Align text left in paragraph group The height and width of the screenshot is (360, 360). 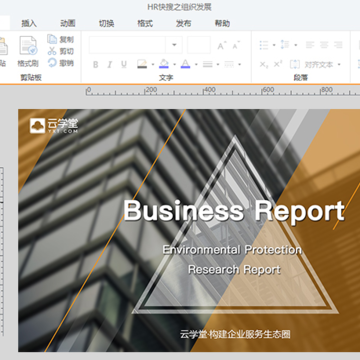coord(310,45)
